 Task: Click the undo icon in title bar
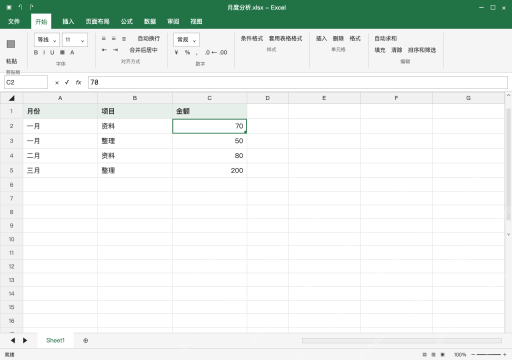click(x=20, y=7)
